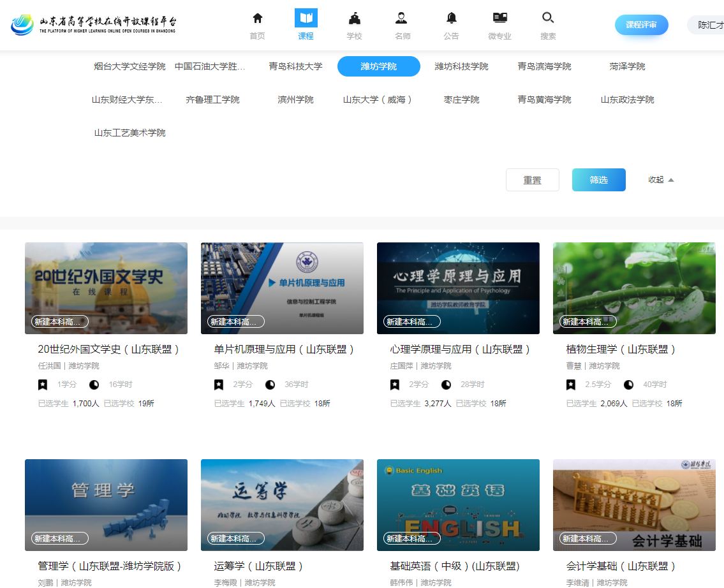The image size is (724, 588).
Task: Select the 枣庄学院 filter
Action: [461, 99]
